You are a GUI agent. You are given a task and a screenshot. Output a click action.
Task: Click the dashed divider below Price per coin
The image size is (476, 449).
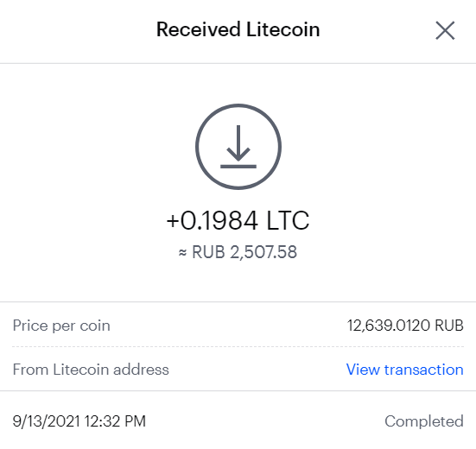pos(238,346)
